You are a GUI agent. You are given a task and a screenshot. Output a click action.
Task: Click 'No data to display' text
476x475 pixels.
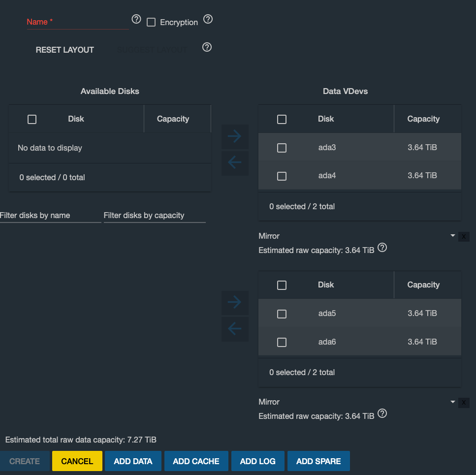(50, 148)
